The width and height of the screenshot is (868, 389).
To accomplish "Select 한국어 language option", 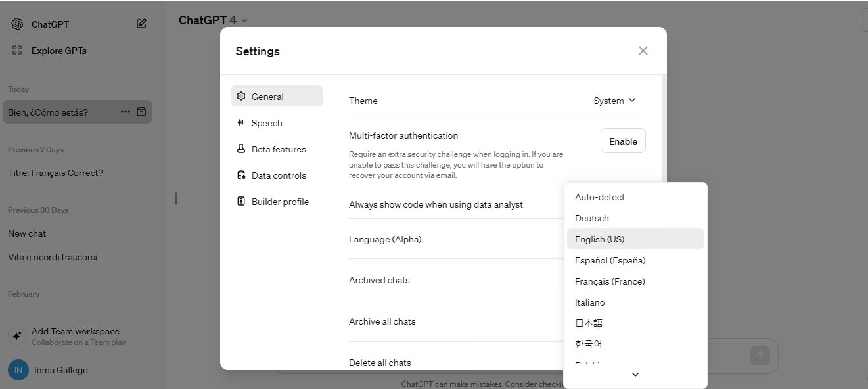I will click(x=635, y=344).
